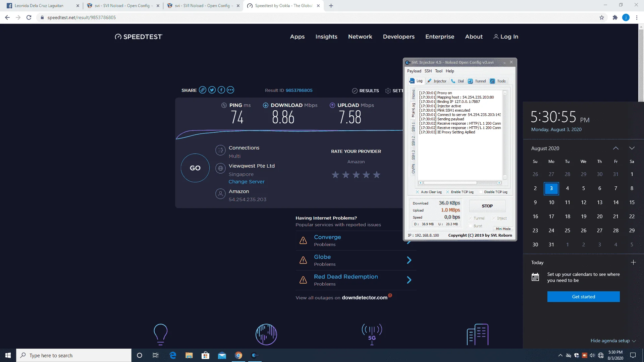Open the SSH 1 vertical log tab
The image size is (644, 362).
click(413, 127)
